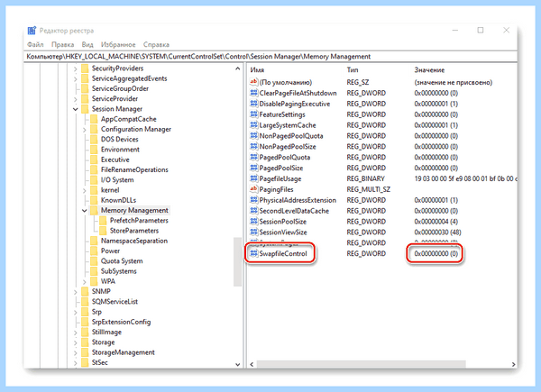Click the NonPagedPoolSize DWORD value icon
The image size is (541, 392).
(x=253, y=146)
